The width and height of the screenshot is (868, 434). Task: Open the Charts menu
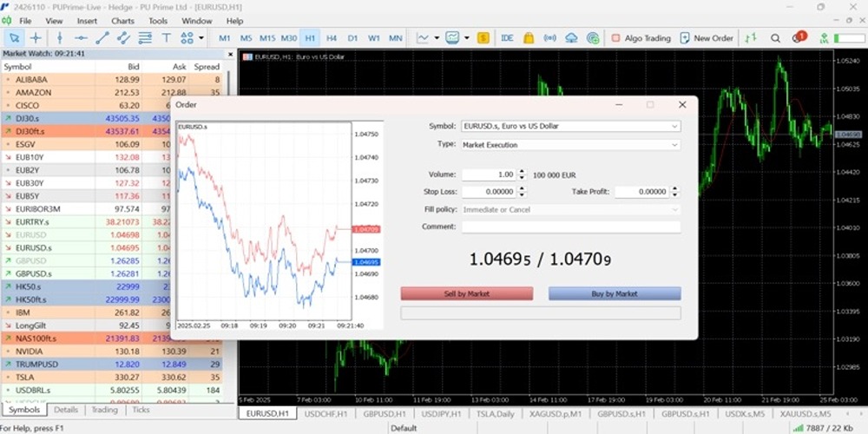(x=123, y=21)
